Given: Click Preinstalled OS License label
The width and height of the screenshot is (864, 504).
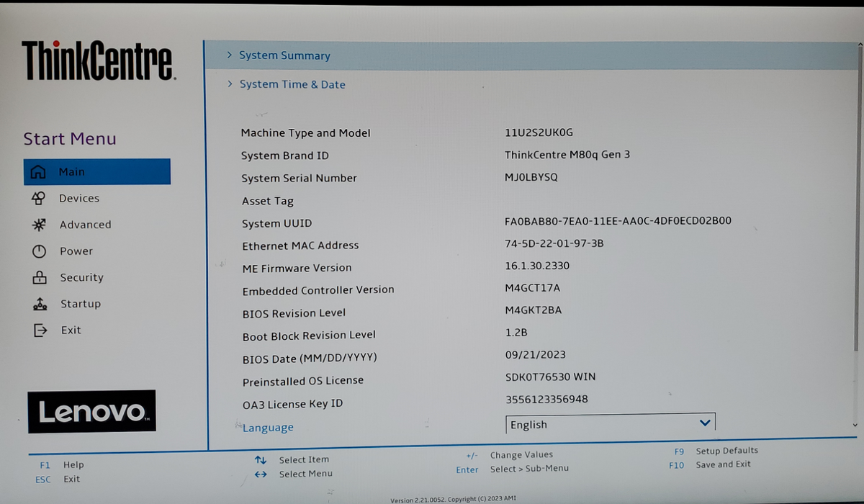Looking at the screenshot, I should (303, 381).
